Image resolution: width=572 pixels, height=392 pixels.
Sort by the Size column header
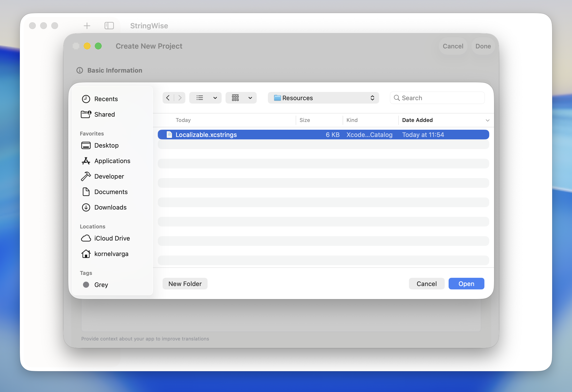coord(305,120)
